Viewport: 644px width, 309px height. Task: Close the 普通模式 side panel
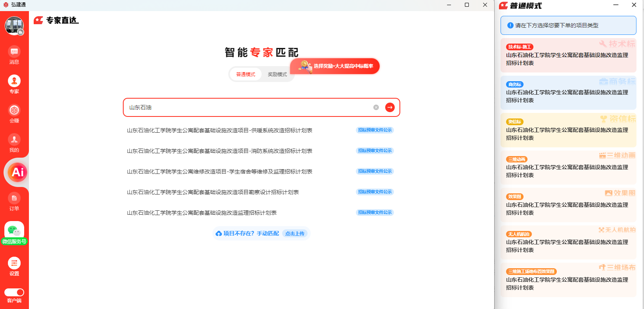click(x=634, y=5)
